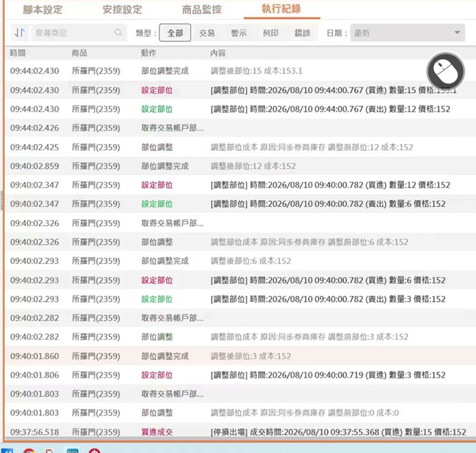Filter records by 警示 type
Viewport: 476px width, 453px height.
point(239,33)
